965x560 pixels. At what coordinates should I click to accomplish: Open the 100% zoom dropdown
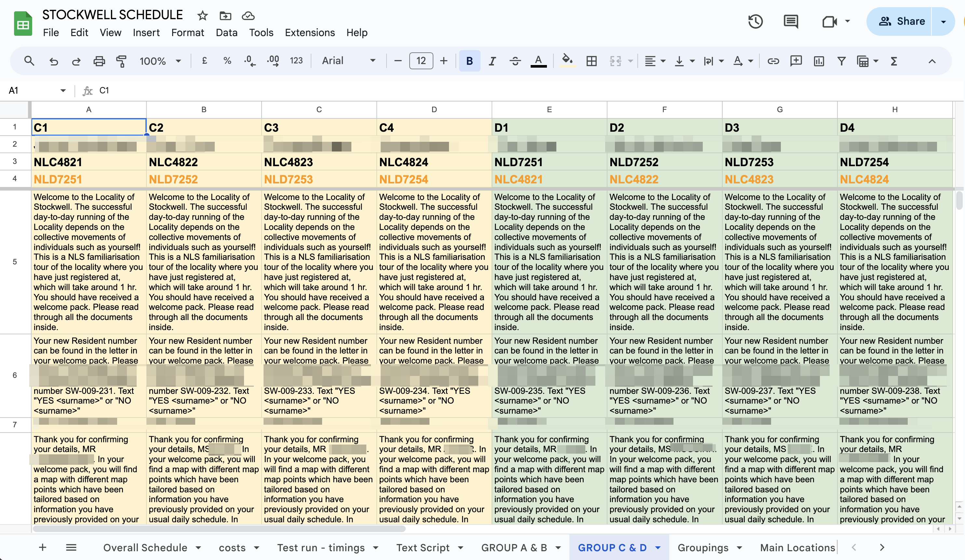(x=160, y=61)
